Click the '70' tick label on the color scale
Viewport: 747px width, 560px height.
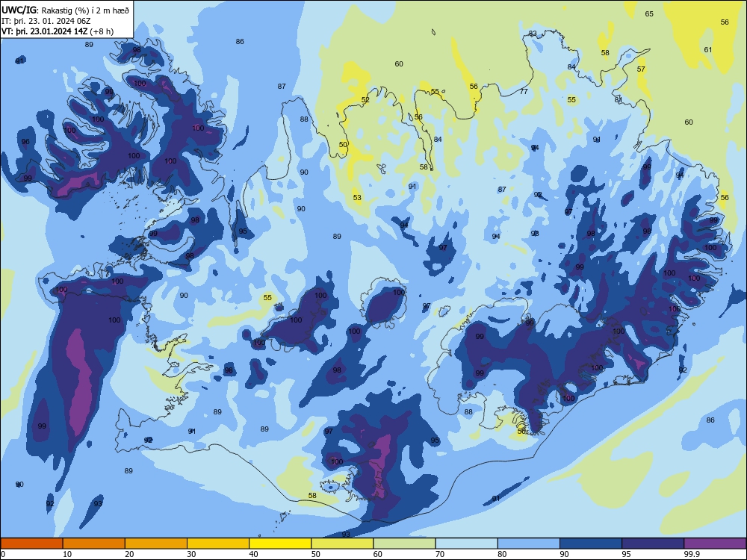(x=440, y=554)
